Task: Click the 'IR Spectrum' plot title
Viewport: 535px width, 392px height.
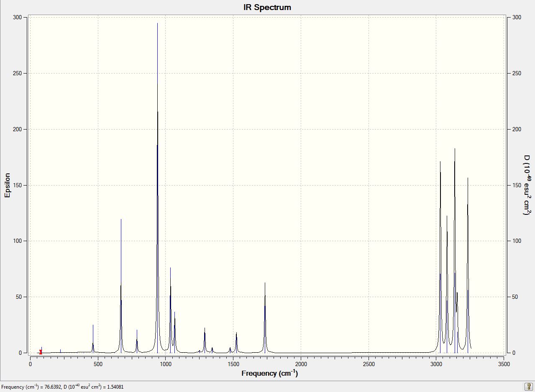Action: click(x=267, y=7)
